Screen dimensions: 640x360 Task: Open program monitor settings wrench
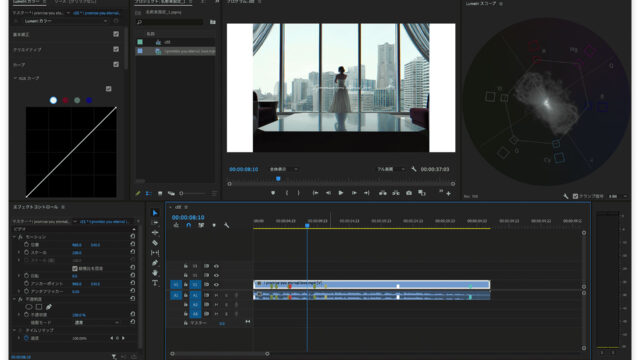pyautogui.click(x=413, y=169)
